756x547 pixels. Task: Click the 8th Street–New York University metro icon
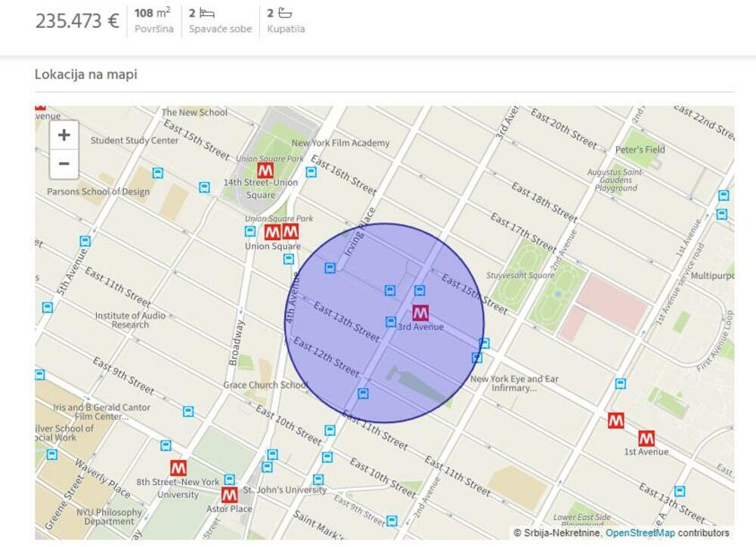pyautogui.click(x=178, y=468)
